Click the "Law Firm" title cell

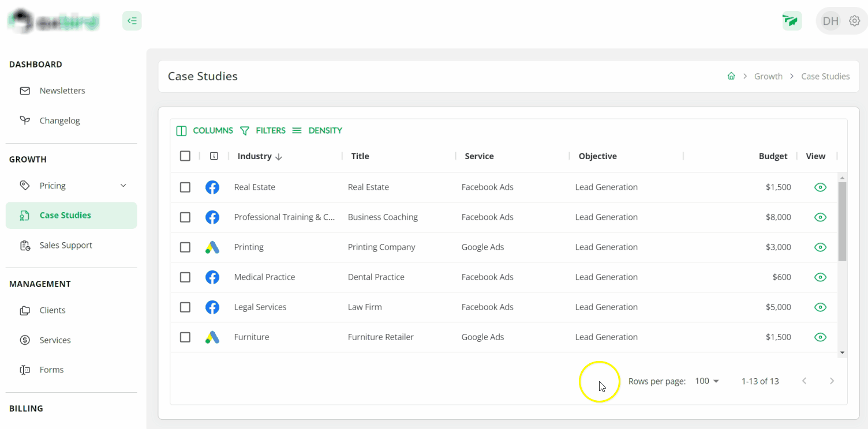tap(365, 307)
